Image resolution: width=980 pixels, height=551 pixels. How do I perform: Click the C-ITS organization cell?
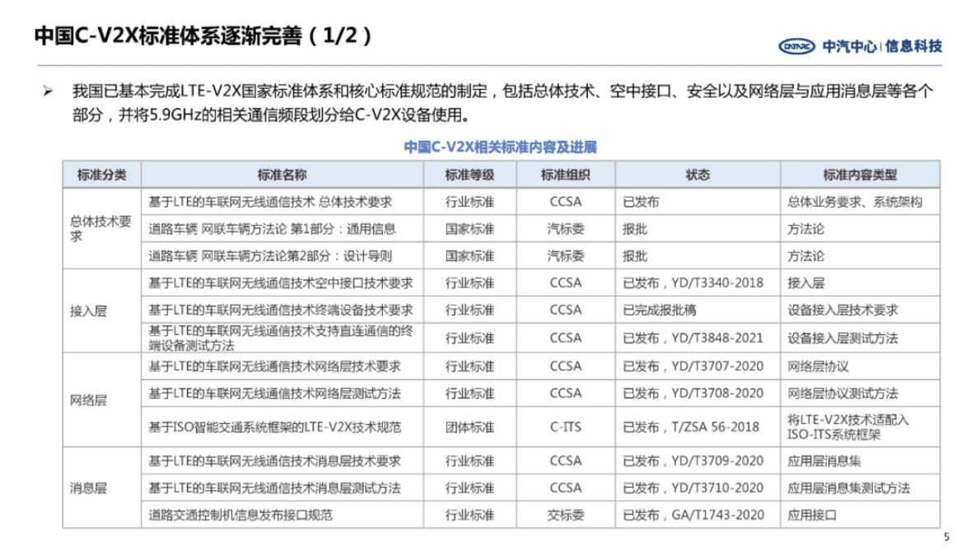coord(566,427)
